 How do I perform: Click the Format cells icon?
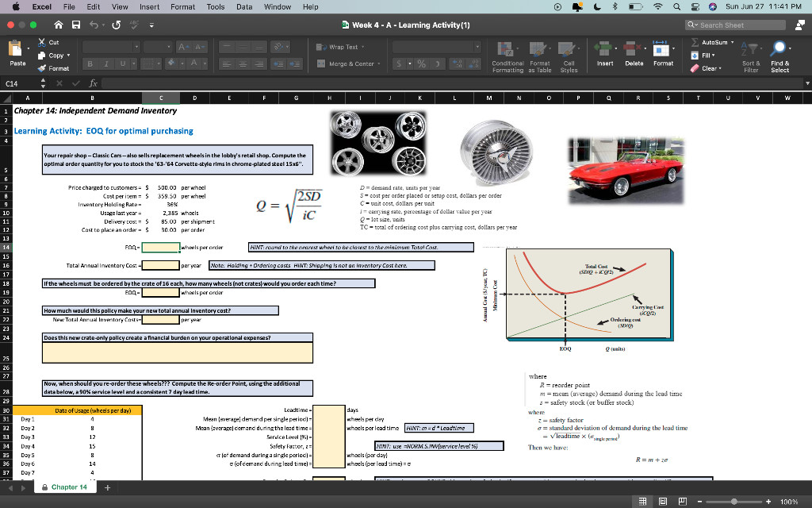coord(663,48)
